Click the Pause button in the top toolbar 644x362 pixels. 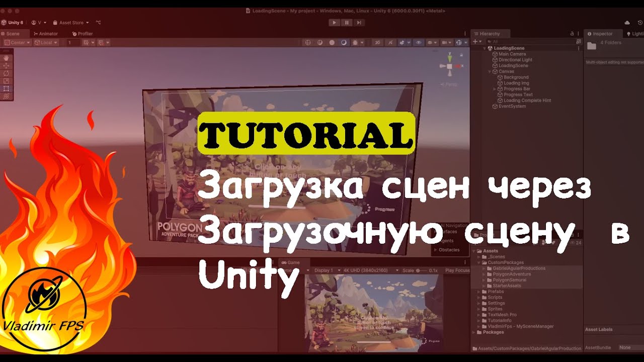tap(346, 23)
